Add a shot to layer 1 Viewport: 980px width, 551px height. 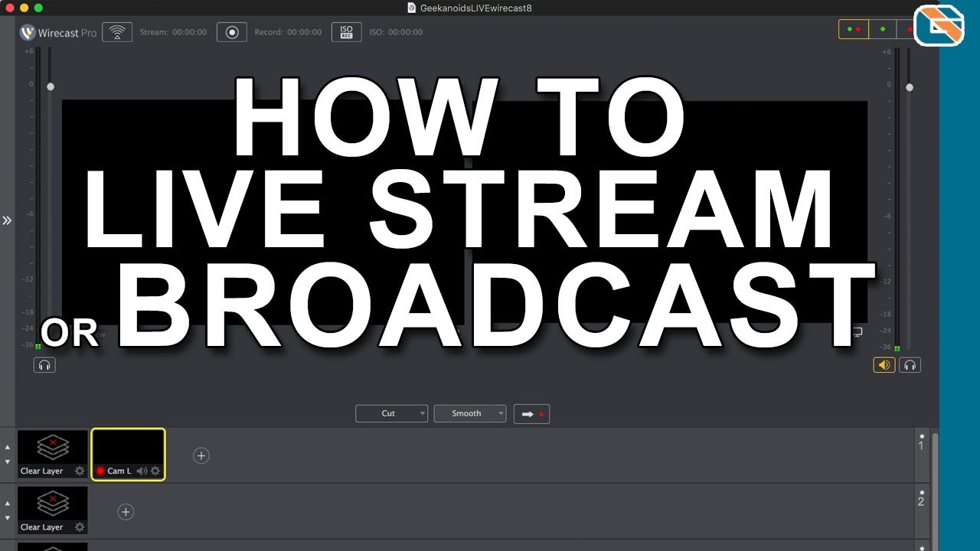coord(201,455)
